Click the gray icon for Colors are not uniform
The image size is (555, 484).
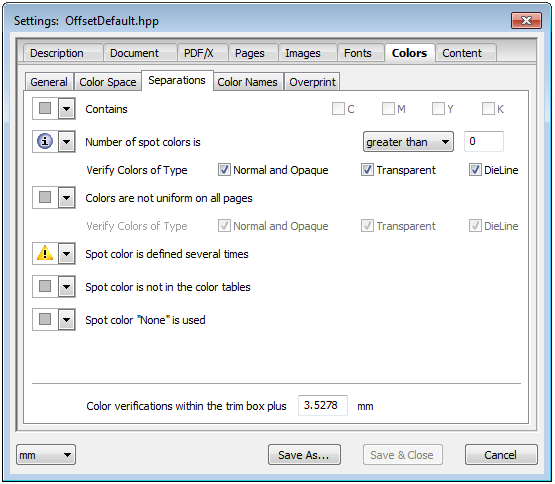point(45,198)
